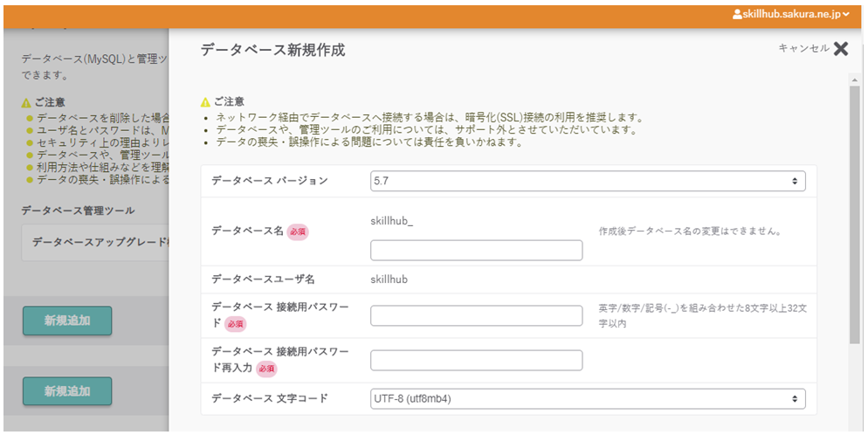This screenshot has height=435, width=868.
Task: Click the データの喪失・誤操作 notice in dialog
Action: click(x=369, y=142)
